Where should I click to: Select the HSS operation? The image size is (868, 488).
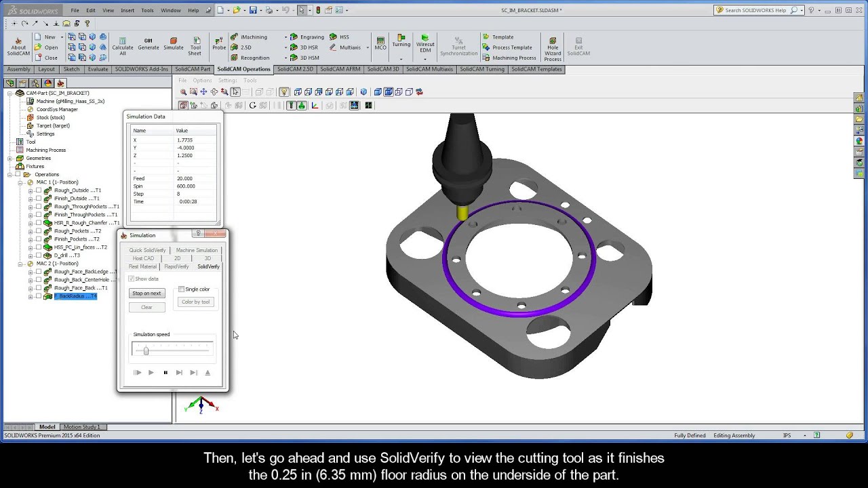[340, 37]
